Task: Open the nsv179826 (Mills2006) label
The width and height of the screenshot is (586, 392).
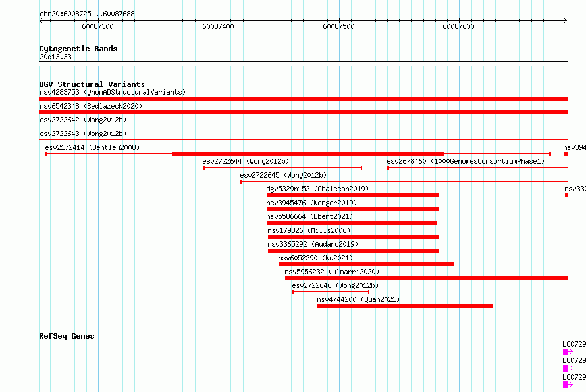Action: click(x=309, y=230)
